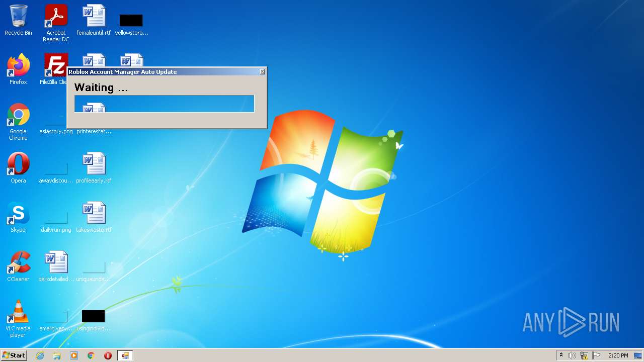Click the Show desktop button
Screen dimensions: 644x362
coord(638,355)
